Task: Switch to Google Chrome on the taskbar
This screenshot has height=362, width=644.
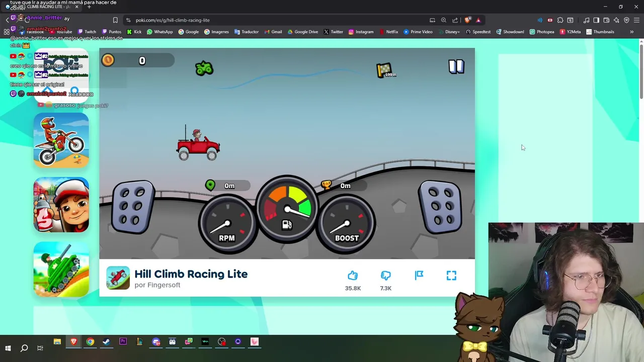Action: 90,342
